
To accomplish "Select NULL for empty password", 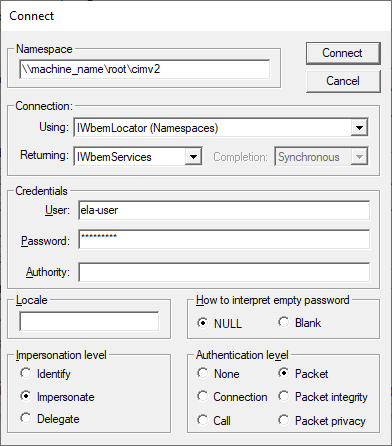I will click(219, 323).
